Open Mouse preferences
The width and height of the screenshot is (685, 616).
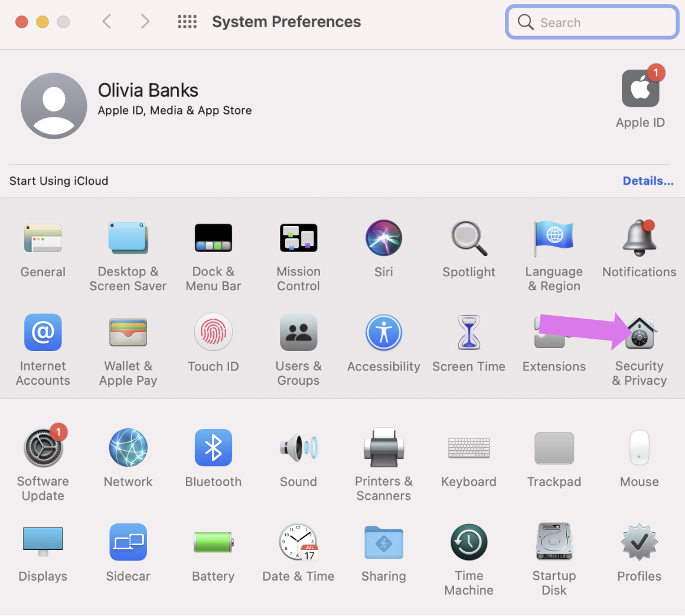coord(639,447)
